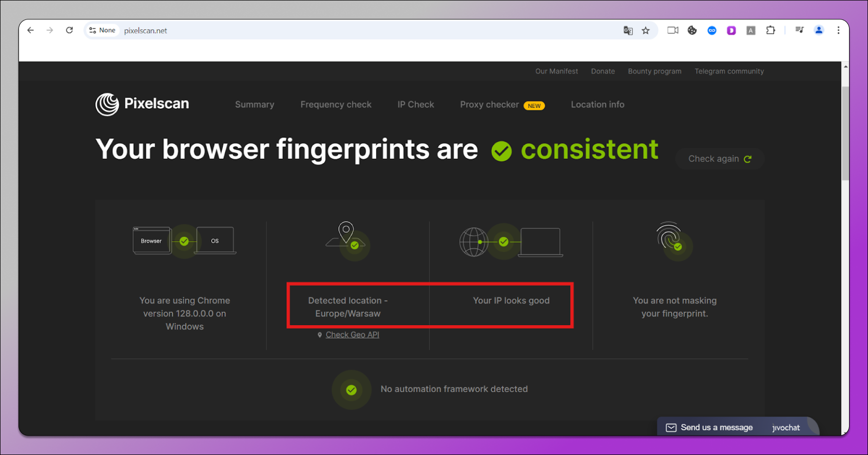Open the Location info page
Screen dimensions: 868x455
pyautogui.click(x=597, y=104)
